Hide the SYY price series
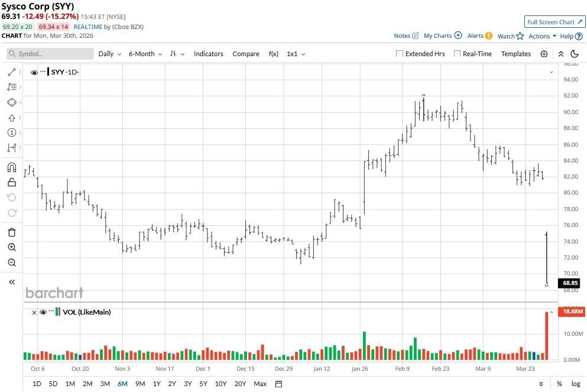587x392 pixels. click(x=34, y=72)
